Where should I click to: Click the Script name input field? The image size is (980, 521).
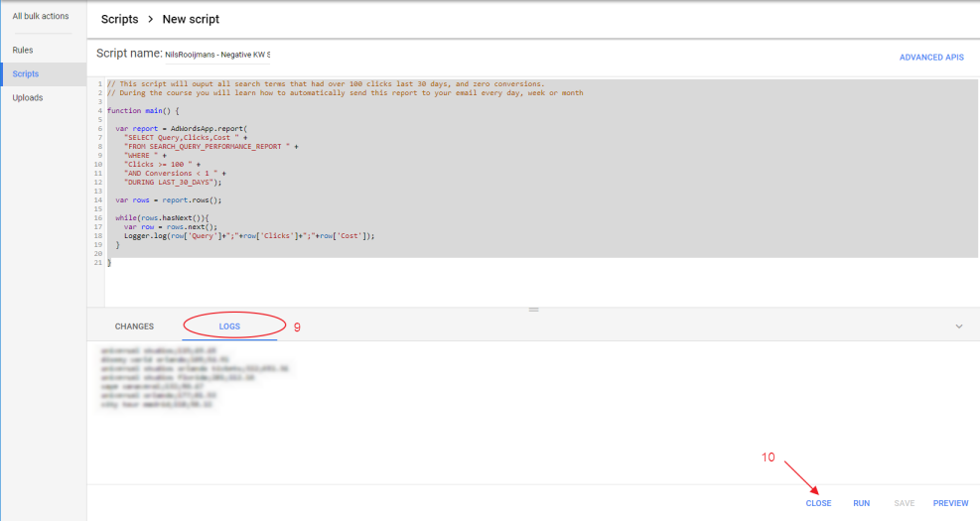217,55
